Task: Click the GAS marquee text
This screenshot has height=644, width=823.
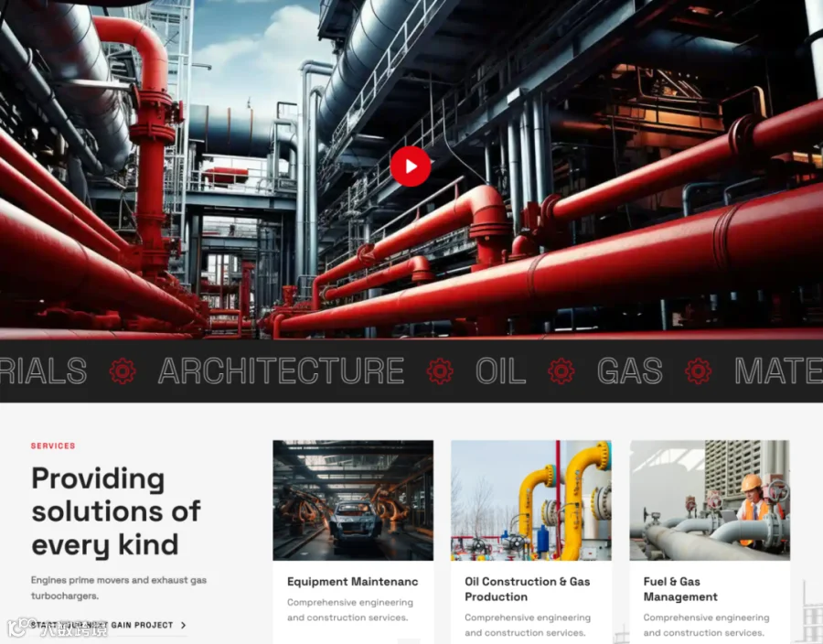Action: pos(630,371)
